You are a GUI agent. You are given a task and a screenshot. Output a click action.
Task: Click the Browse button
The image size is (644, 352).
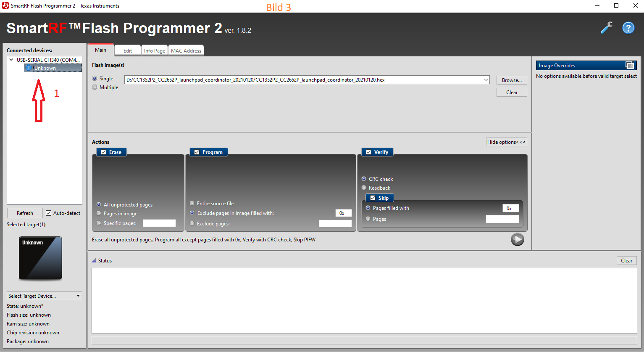[x=512, y=80]
